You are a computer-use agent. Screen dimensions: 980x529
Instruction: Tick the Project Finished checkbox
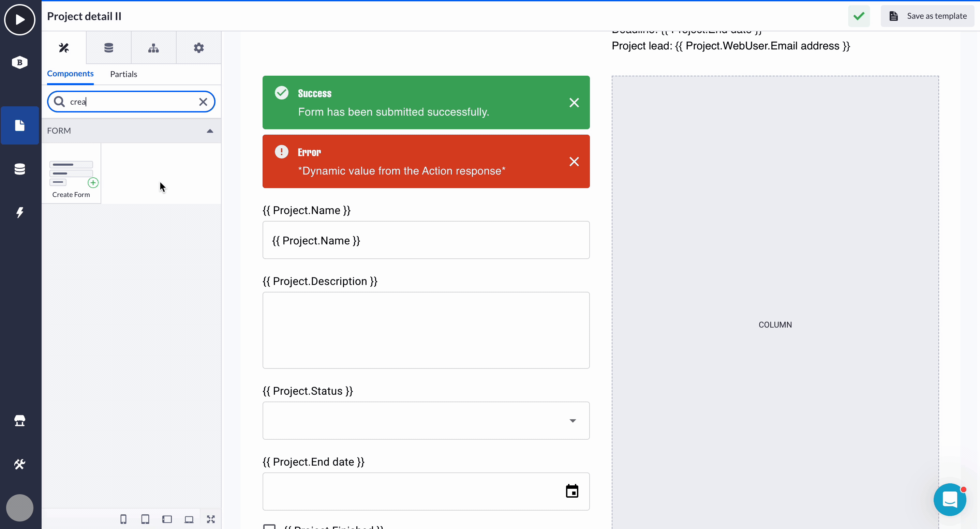pos(269,527)
